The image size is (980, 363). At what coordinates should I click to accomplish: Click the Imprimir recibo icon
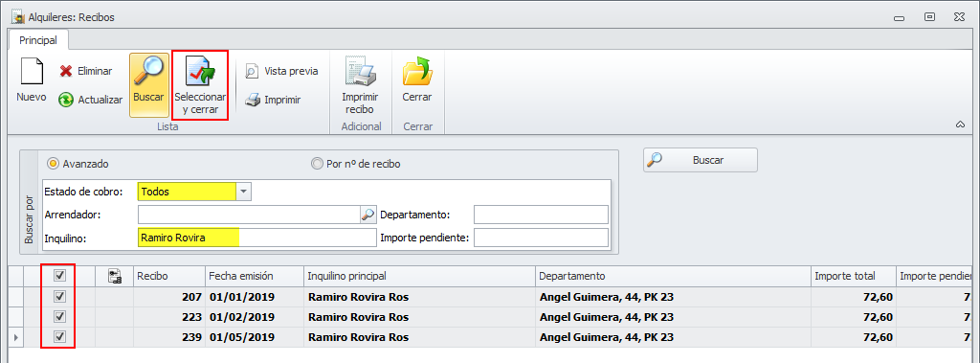360,71
